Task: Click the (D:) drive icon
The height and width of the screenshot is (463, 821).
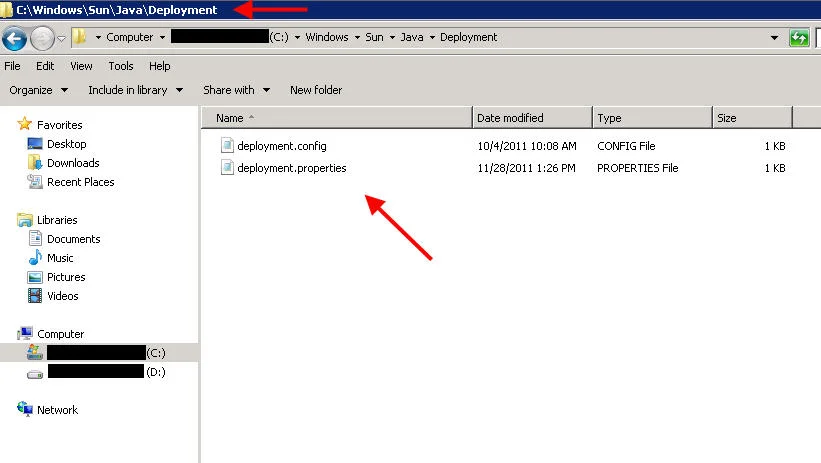Action: [x=35, y=374]
